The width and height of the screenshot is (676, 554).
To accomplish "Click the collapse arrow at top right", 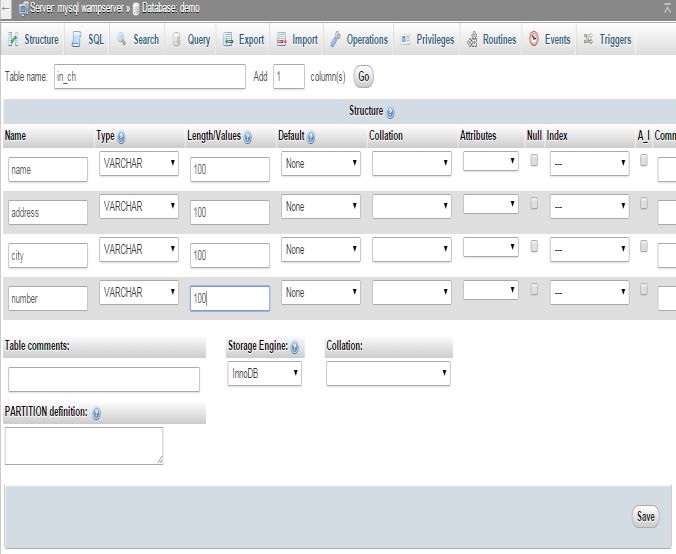I will (667, 8).
